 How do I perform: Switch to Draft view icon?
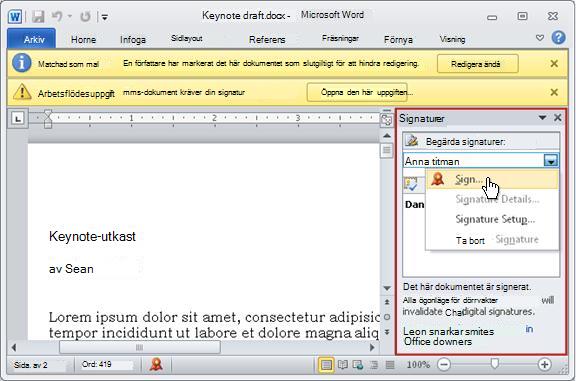(390, 365)
